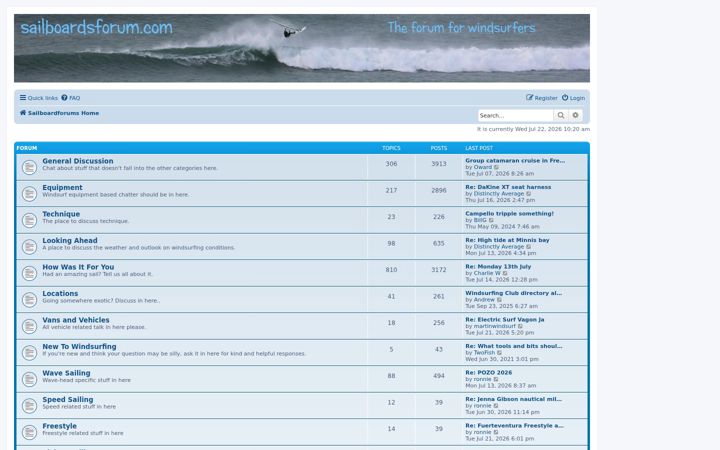Screen dimensions: 720x450
Task: Click the Login link
Action: click(573, 98)
